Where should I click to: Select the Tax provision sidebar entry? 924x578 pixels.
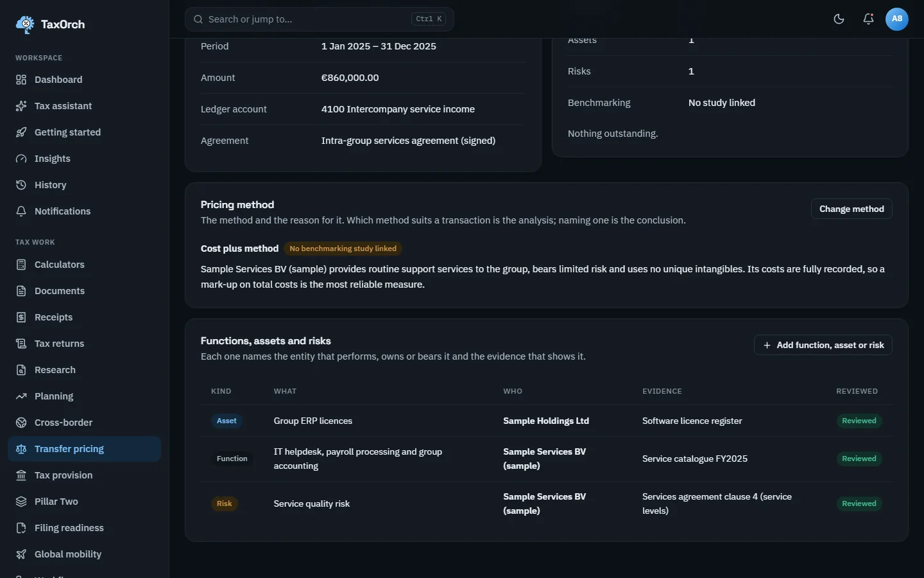84,475
